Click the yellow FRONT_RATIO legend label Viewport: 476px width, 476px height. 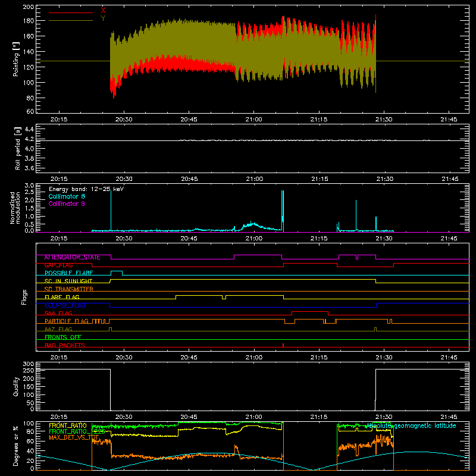[x=68, y=425]
